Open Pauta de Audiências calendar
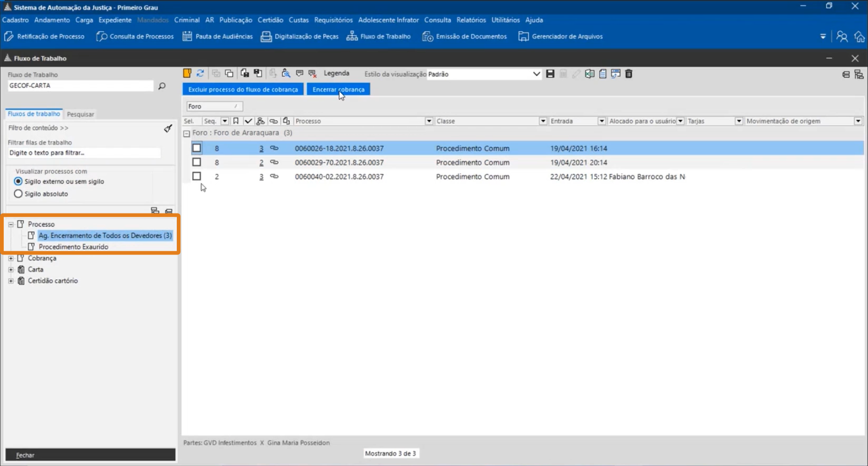Screen dimensions: 868x466 [217, 36]
